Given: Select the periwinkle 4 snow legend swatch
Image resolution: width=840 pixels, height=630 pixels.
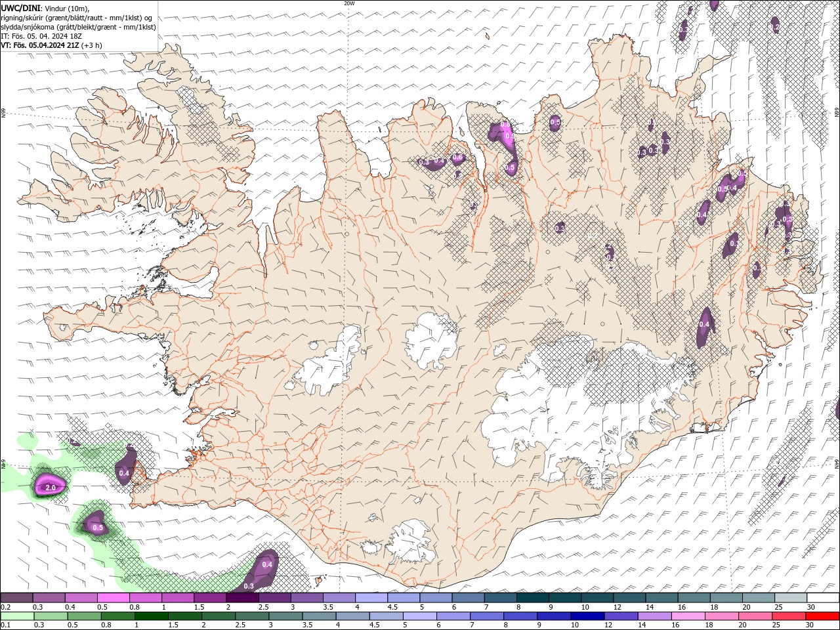Looking at the screenshot, I should (371, 598).
